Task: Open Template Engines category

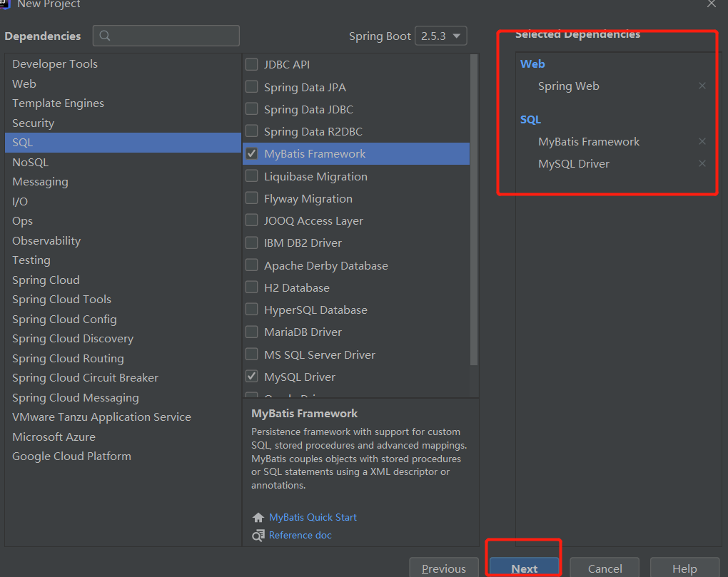Action: (x=123, y=103)
